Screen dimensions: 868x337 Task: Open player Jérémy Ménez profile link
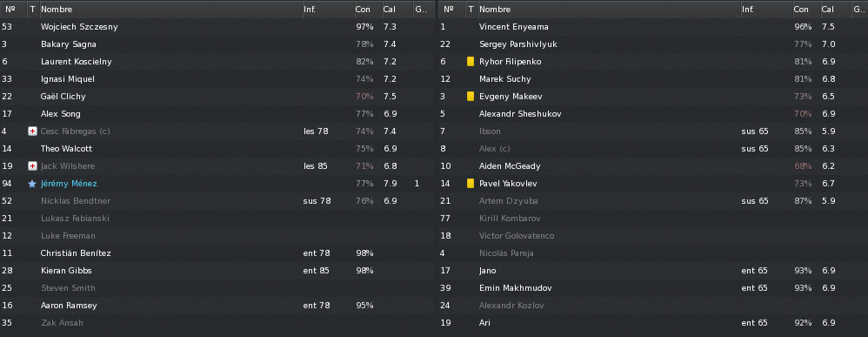point(69,184)
